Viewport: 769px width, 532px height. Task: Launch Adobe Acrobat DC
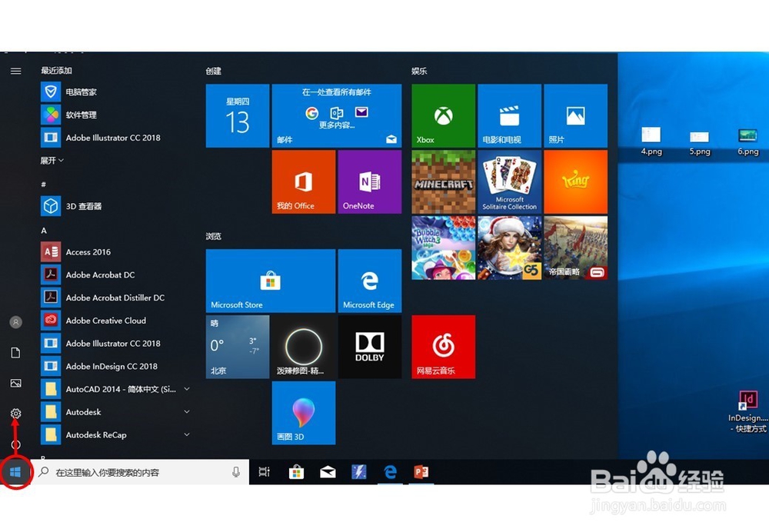(116, 274)
